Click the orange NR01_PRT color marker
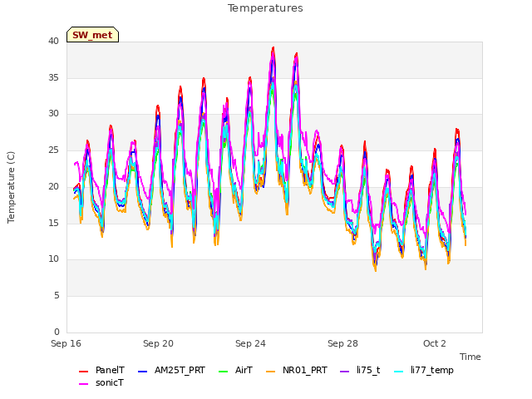Image resolution: width=532 pixels, height=399 pixels. click(x=271, y=372)
